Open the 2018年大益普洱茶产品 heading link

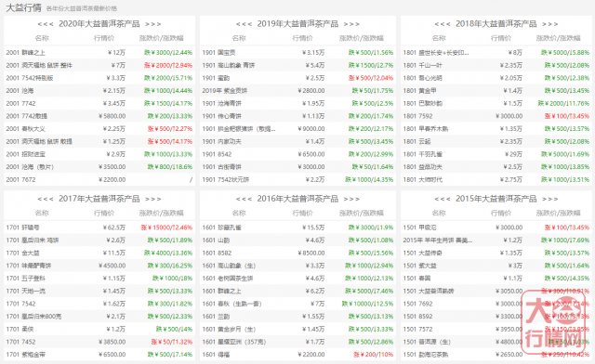[x=496, y=24]
